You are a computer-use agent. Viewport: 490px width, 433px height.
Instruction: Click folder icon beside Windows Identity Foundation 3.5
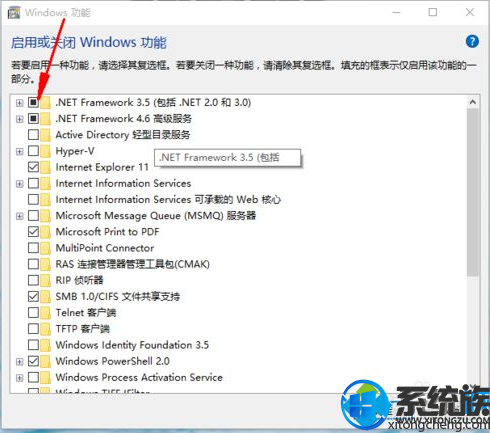click(x=46, y=345)
